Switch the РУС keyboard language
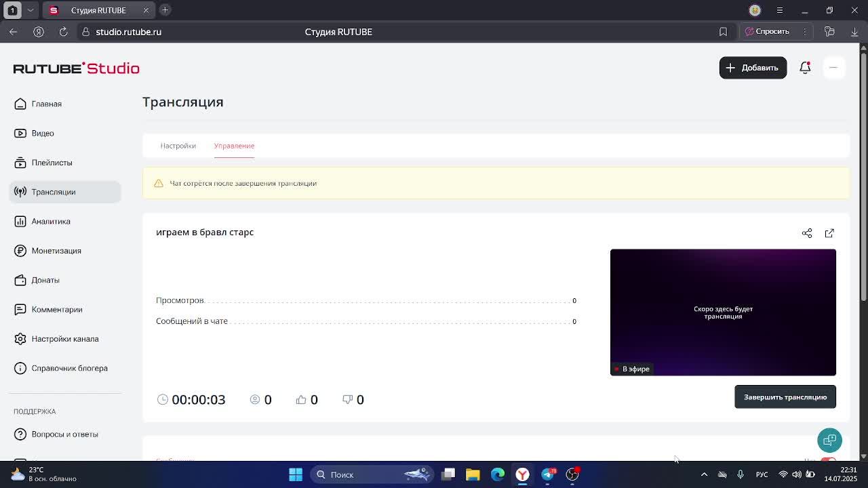868x488 pixels. (x=762, y=474)
